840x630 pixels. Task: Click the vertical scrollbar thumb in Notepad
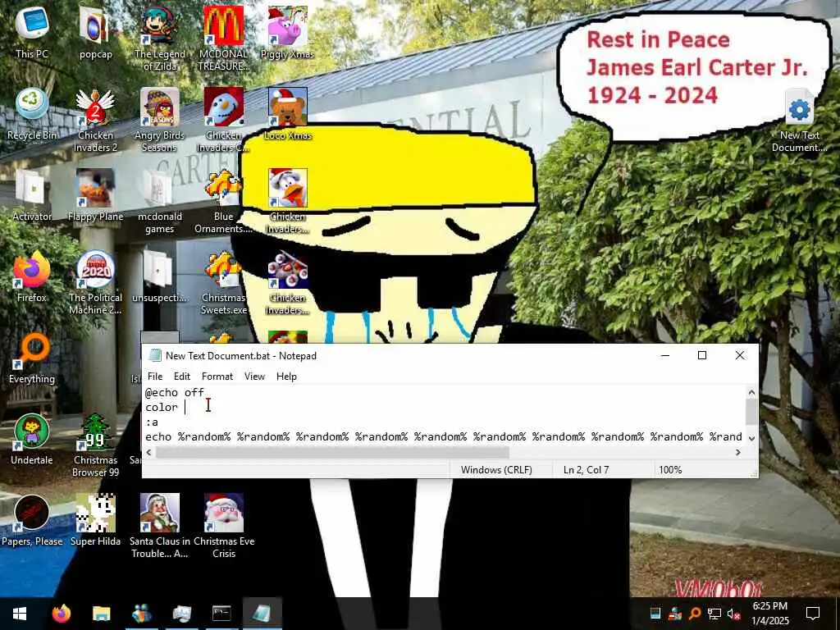pos(751,413)
